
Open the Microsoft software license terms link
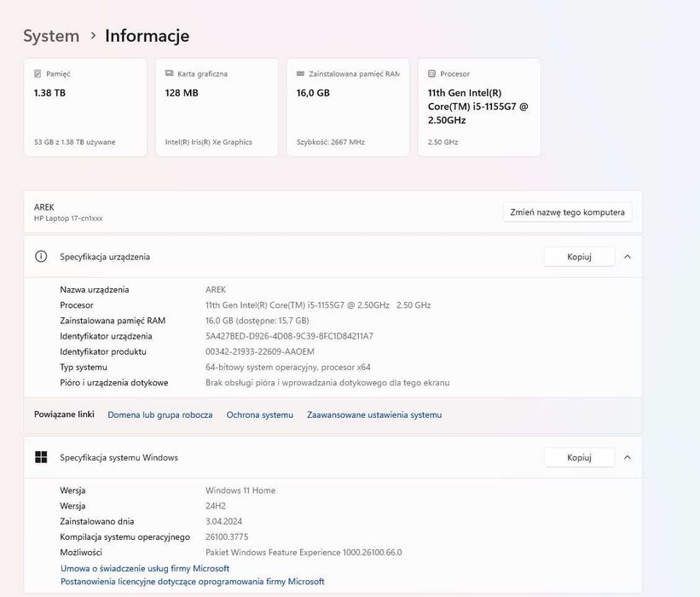[193, 582]
